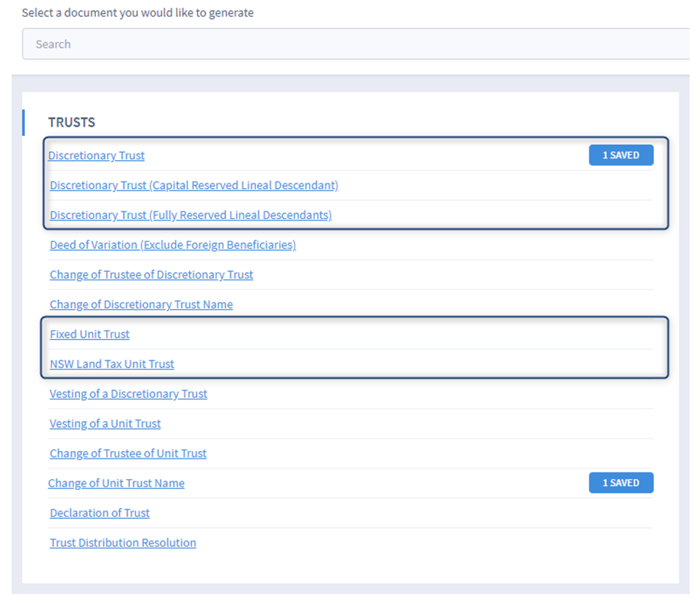Screen dimensions: 700x606
Task: Open the Discretionary Trust link
Action: 97,156
